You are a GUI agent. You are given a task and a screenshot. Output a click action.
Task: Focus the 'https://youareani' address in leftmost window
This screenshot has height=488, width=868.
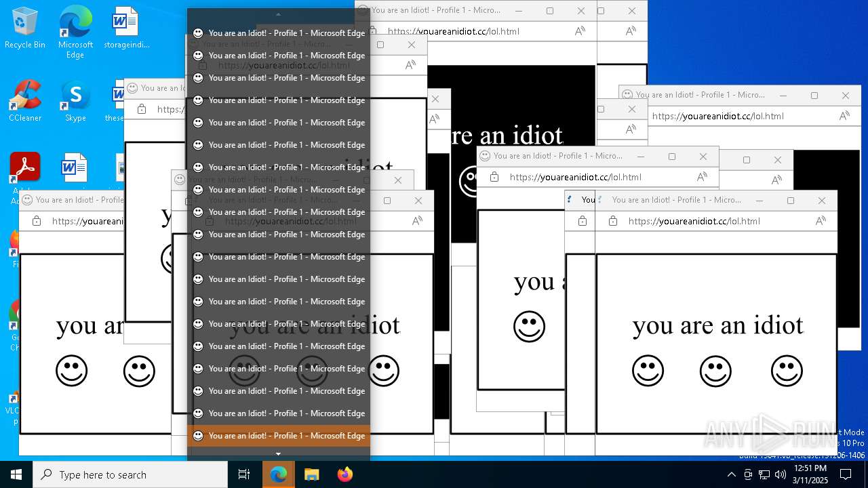tap(88, 221)
